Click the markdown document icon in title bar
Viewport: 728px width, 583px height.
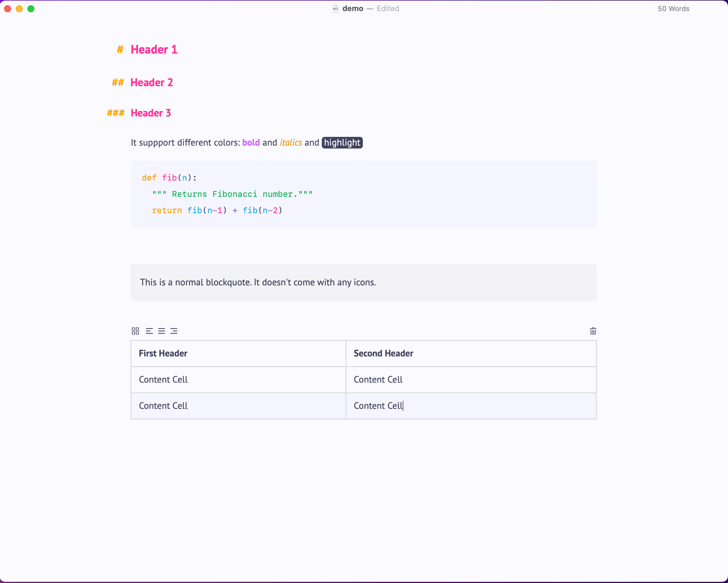[335, 8]
